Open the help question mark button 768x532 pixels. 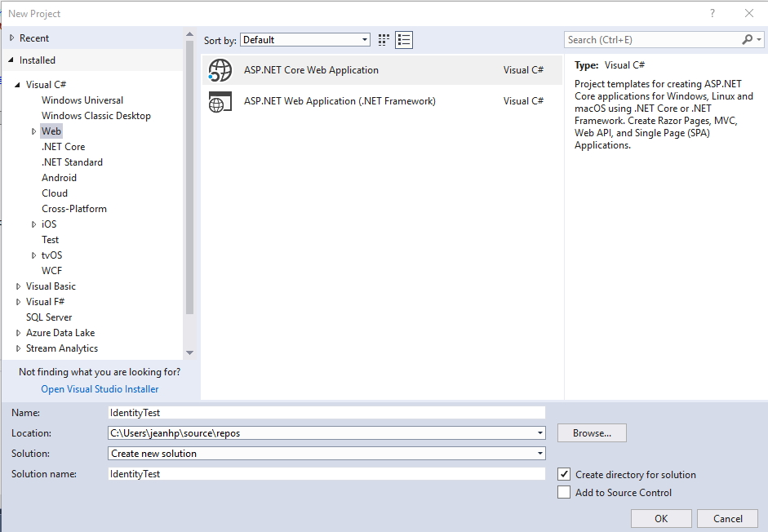click(713, 14)
